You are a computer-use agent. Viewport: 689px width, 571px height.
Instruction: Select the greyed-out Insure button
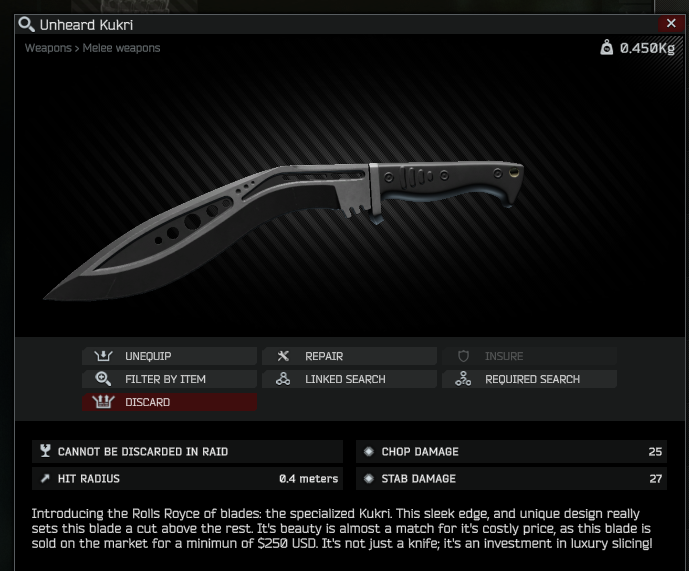coord(529,356)
